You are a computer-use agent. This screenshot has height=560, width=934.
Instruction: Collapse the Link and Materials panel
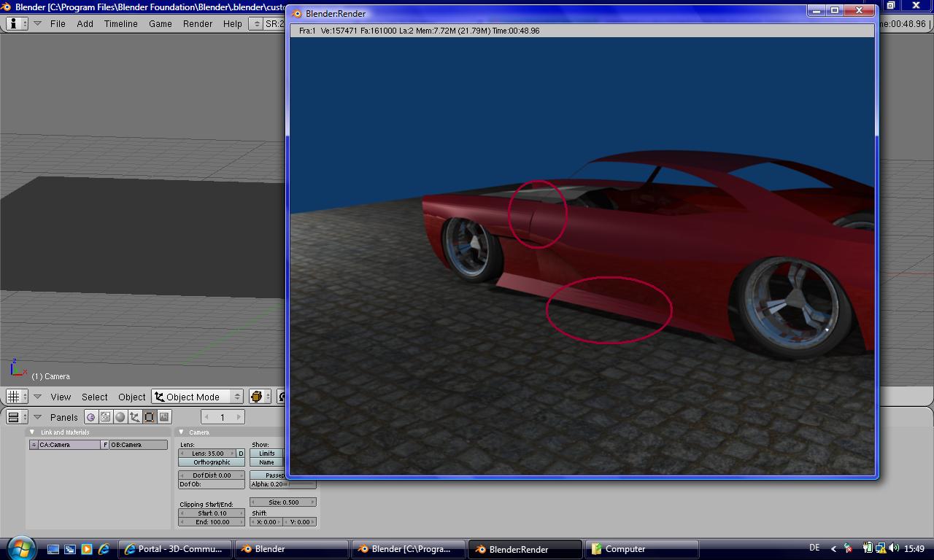32,432
